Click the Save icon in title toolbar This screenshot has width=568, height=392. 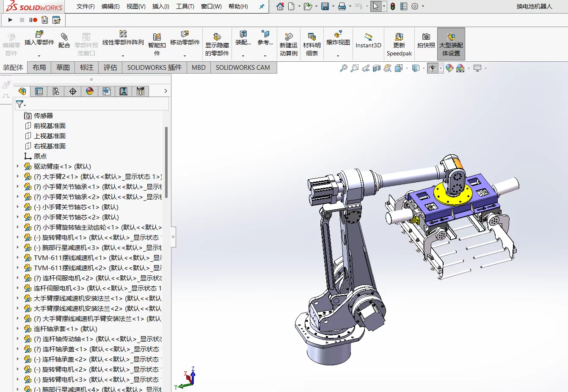click(325, 6)
